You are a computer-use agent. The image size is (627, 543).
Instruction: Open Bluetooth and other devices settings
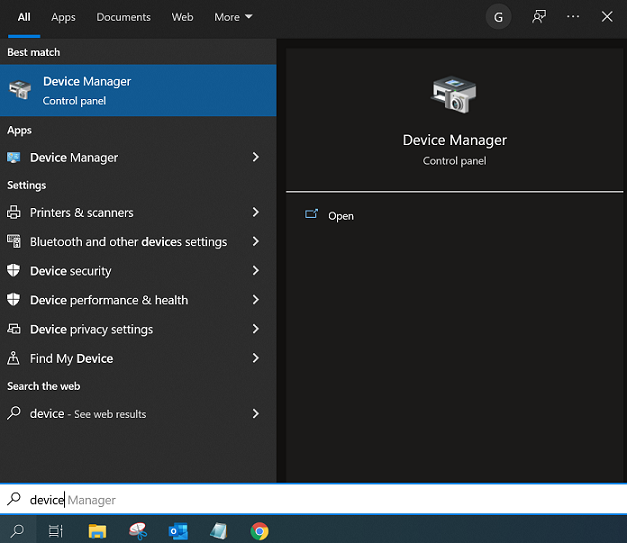128,242
